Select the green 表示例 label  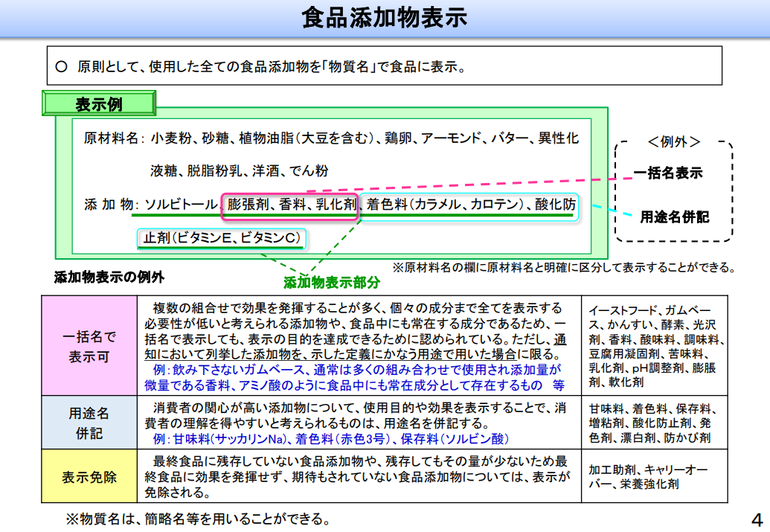pos(99,103)
